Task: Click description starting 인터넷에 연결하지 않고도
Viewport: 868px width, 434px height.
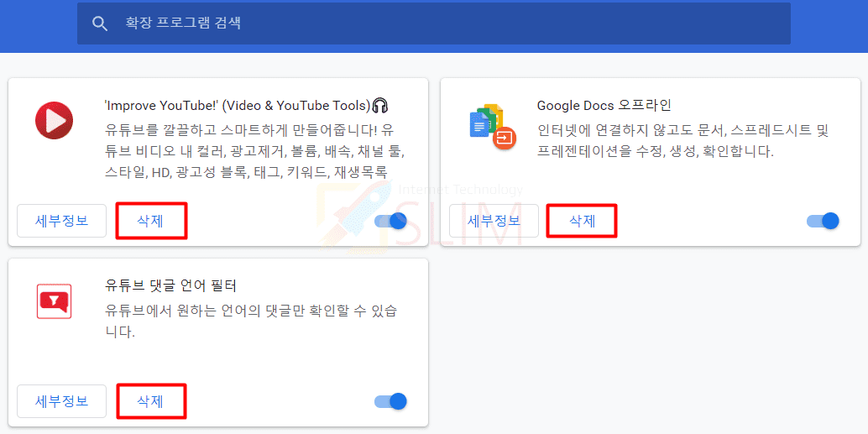Action: pyautogui.click(x=683, y=141)
